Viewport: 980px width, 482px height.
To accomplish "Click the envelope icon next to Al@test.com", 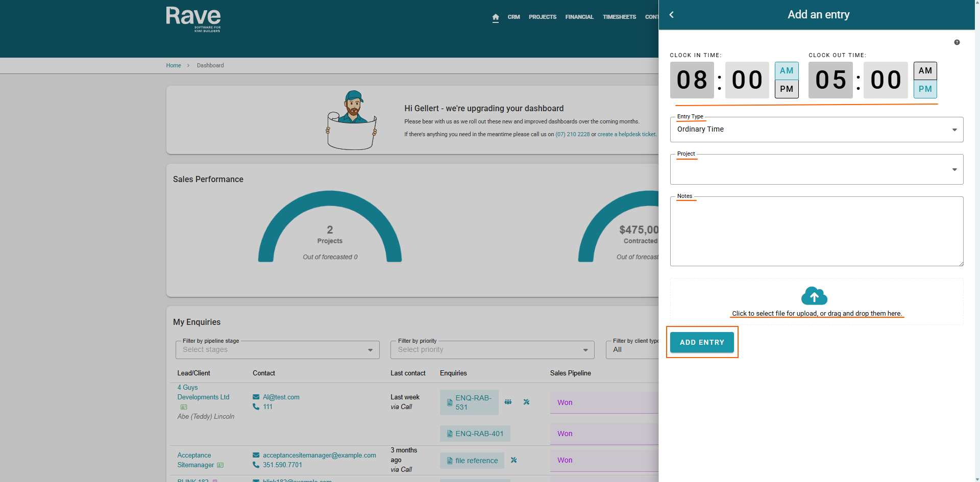I will click(256, 397).
